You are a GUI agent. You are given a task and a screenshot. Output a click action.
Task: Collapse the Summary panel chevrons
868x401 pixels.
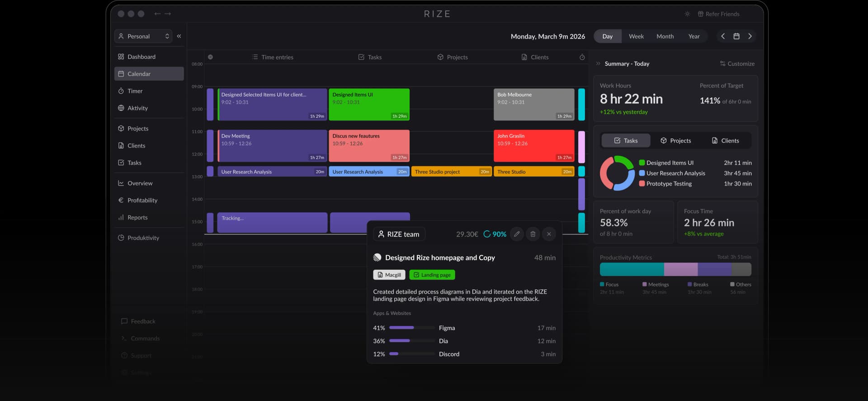click(x=598, y=64)
